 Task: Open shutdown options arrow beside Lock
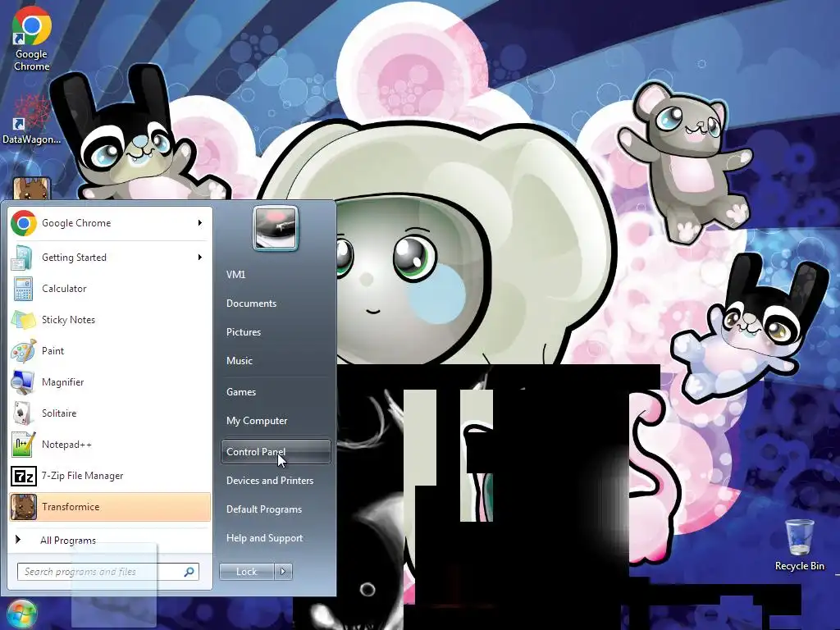pos(283,572)
